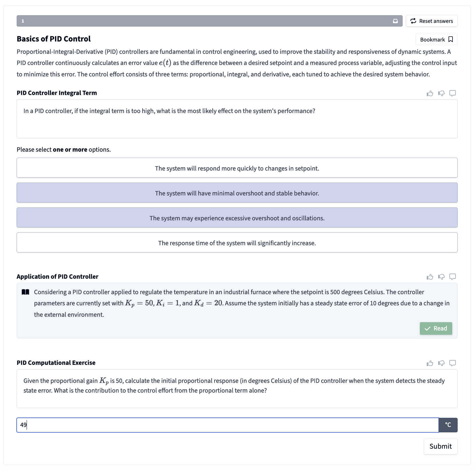Toggle the Read status button
The image size is (476, 471).
(x=436, y=328)
